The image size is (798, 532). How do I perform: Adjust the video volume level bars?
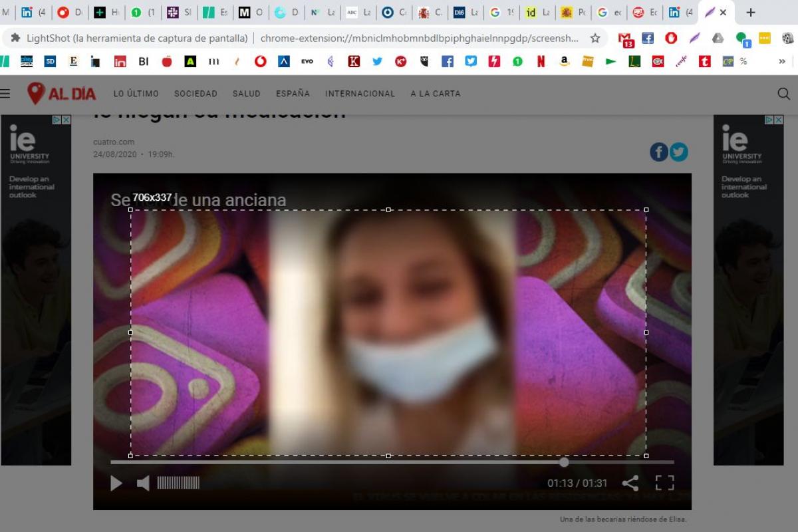point(178,483)
